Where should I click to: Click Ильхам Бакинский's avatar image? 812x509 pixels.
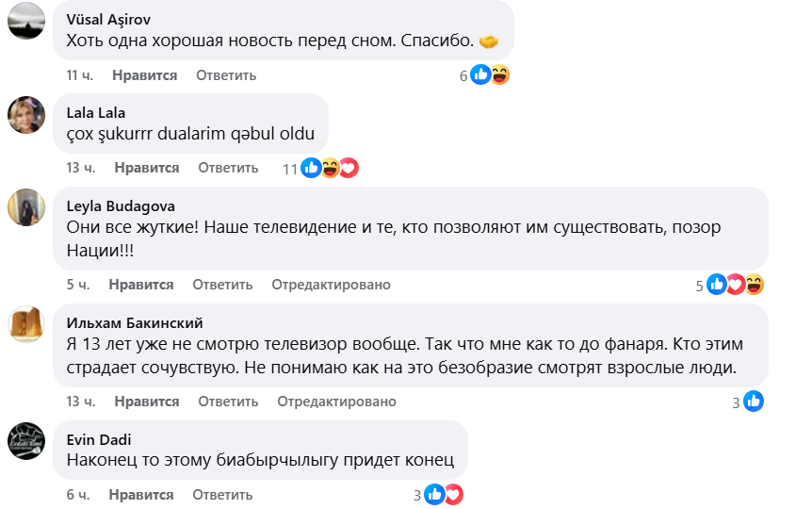tap(26, 323)
